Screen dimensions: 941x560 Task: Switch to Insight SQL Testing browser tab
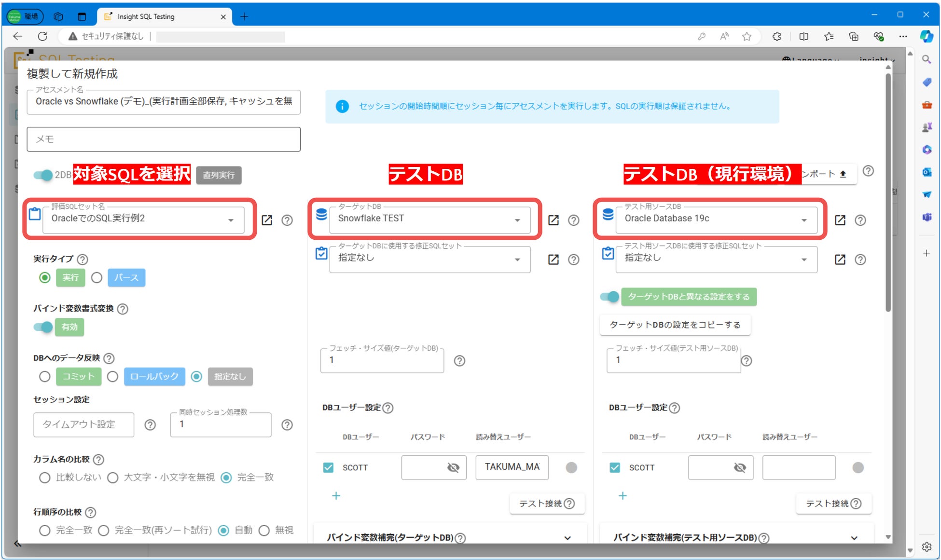tap(146, 16)
